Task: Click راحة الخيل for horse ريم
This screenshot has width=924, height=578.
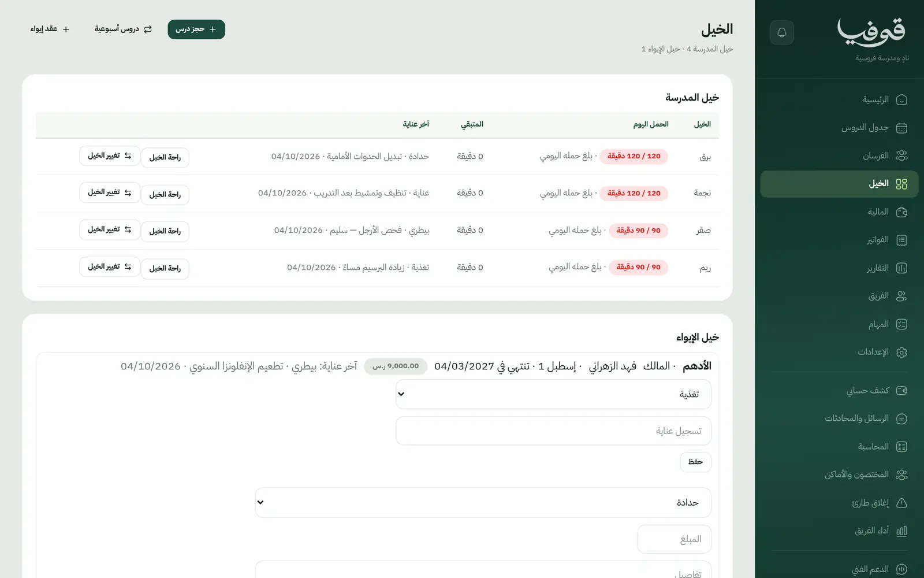Action: pyautogui.click(x=165, y=268)
